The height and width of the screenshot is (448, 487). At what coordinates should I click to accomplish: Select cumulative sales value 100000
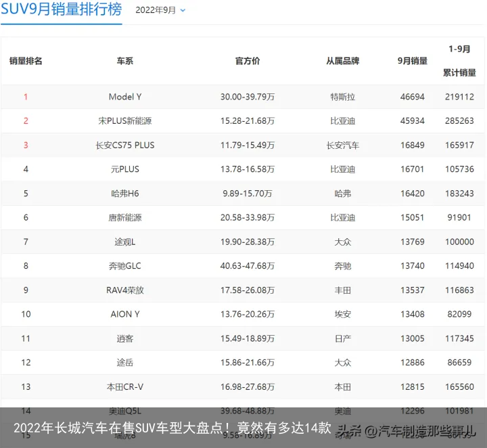coord(459,242)
